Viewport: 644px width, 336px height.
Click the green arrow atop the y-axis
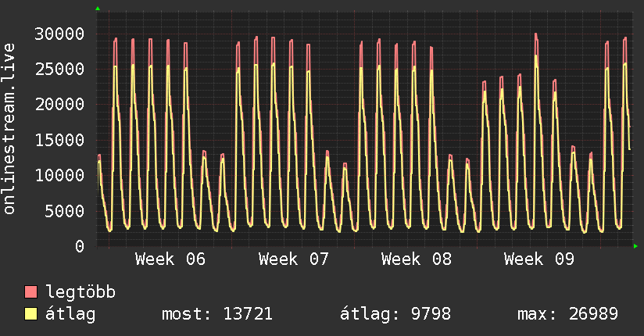[98, 9]
